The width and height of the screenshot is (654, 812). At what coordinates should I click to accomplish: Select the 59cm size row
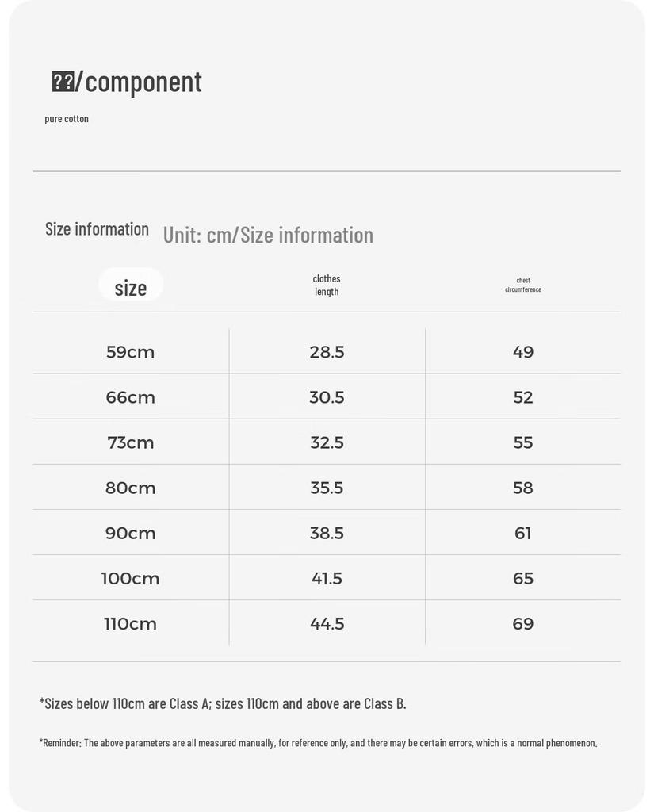[x=327, y=351]
